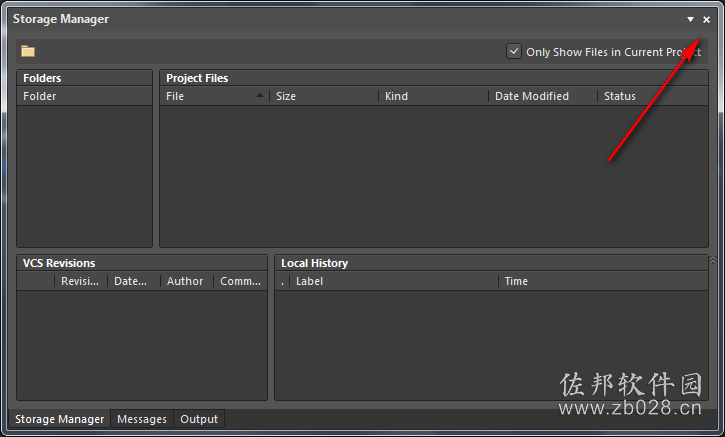Click the Time column in Local History

603,281
